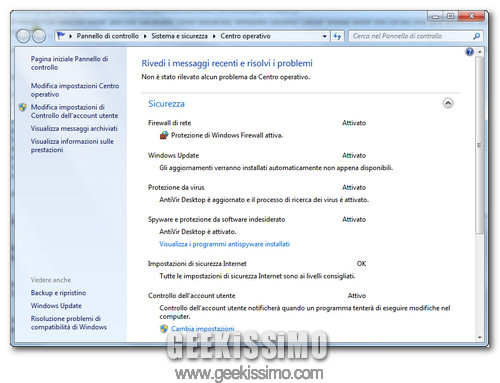Open the blue Help question-mark icon
The image size is (500, 383).
(x=469, y=52)
